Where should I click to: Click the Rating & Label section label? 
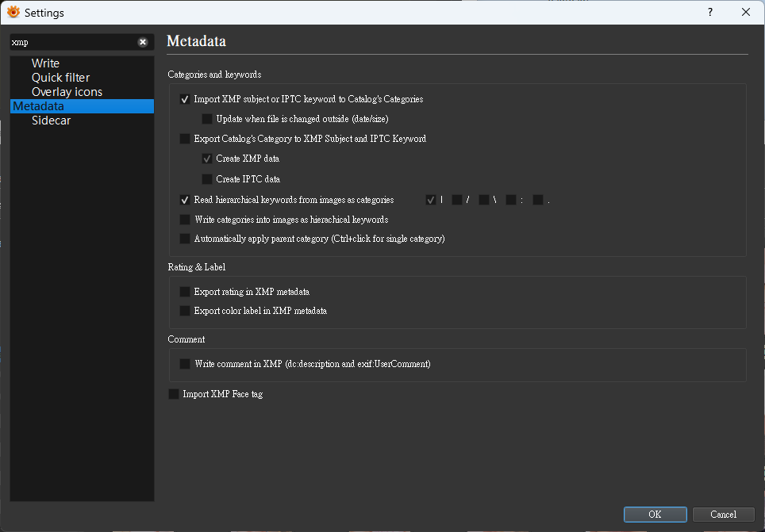(x=197, y=267)
